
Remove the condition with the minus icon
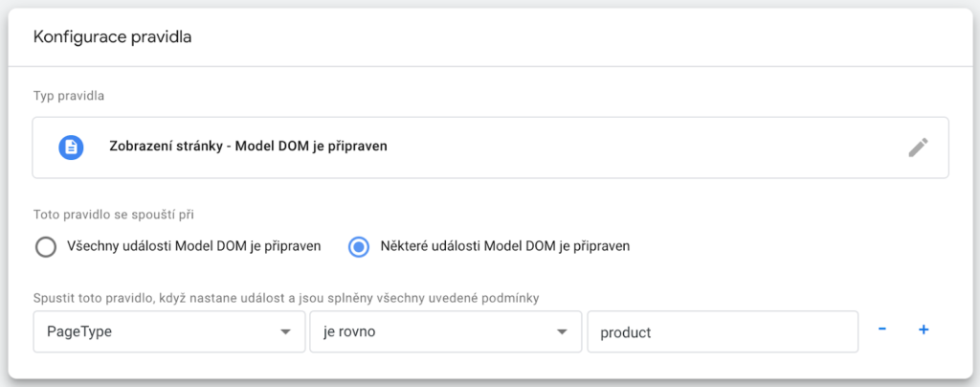coord(881,329)
